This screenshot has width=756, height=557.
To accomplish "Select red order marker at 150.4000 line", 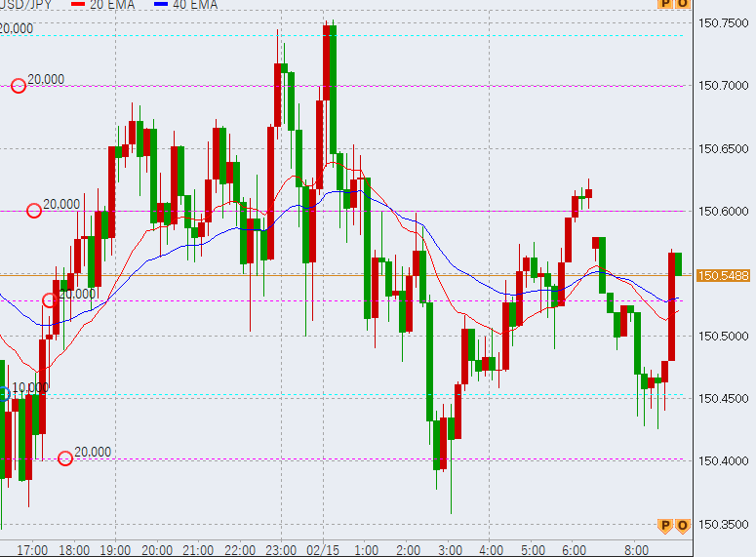I will click(65, 458).
